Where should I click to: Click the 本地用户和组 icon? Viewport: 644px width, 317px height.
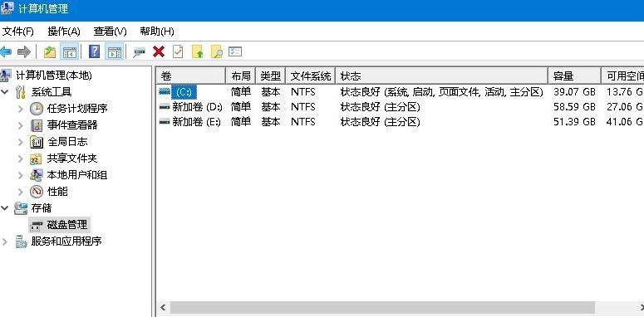(36, 175)
